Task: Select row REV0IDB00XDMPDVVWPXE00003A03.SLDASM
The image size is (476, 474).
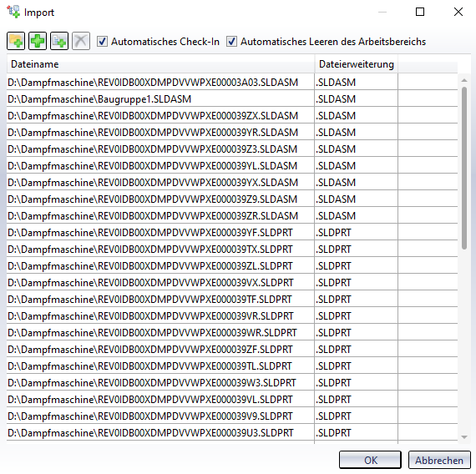Action: 232,83
